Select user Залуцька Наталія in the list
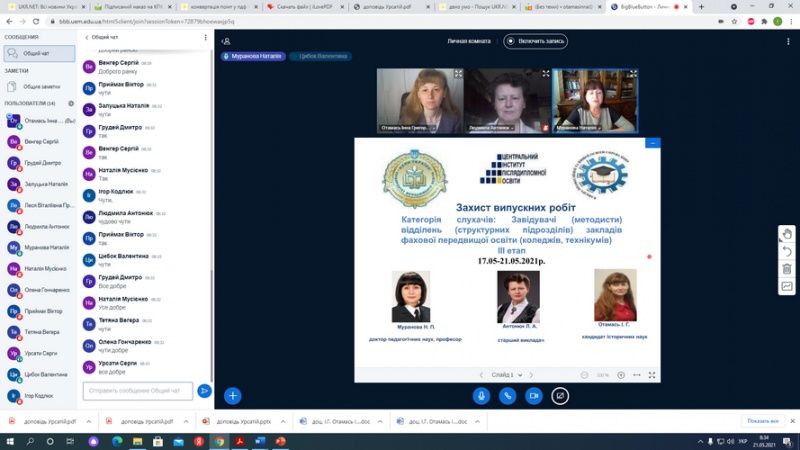Image resolution: width=800 pixels, height=450 pixels. click(x=39, y=184)
